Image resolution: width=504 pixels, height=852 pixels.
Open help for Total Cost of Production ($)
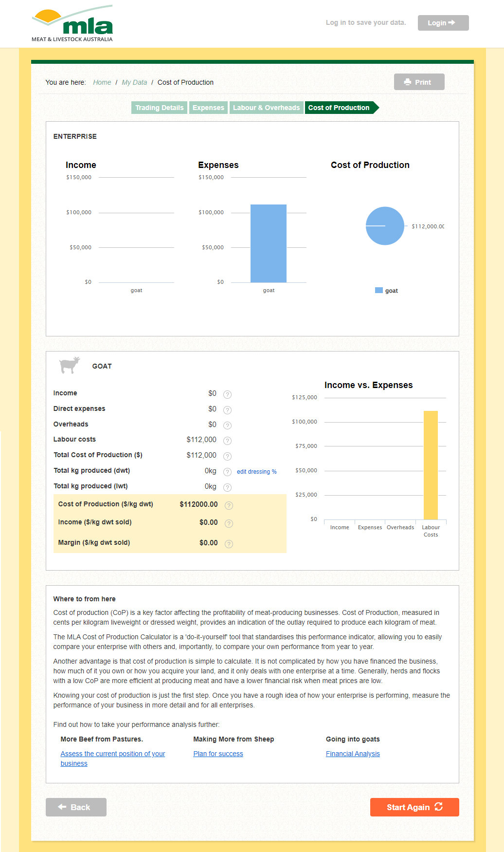coord(227,456)
